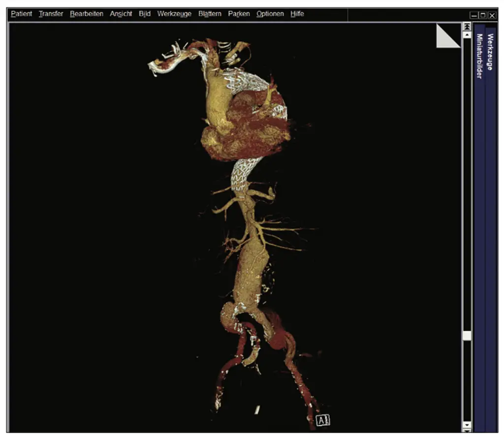
Task: Open the Bild menu
Action: (x=145, y=14)
